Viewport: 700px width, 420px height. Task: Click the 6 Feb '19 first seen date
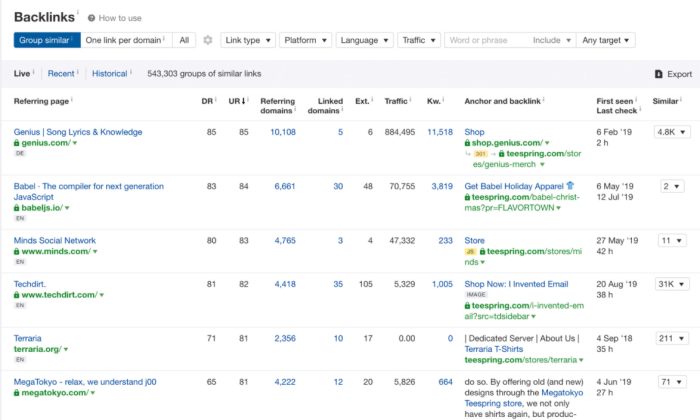tap(614, 132)
